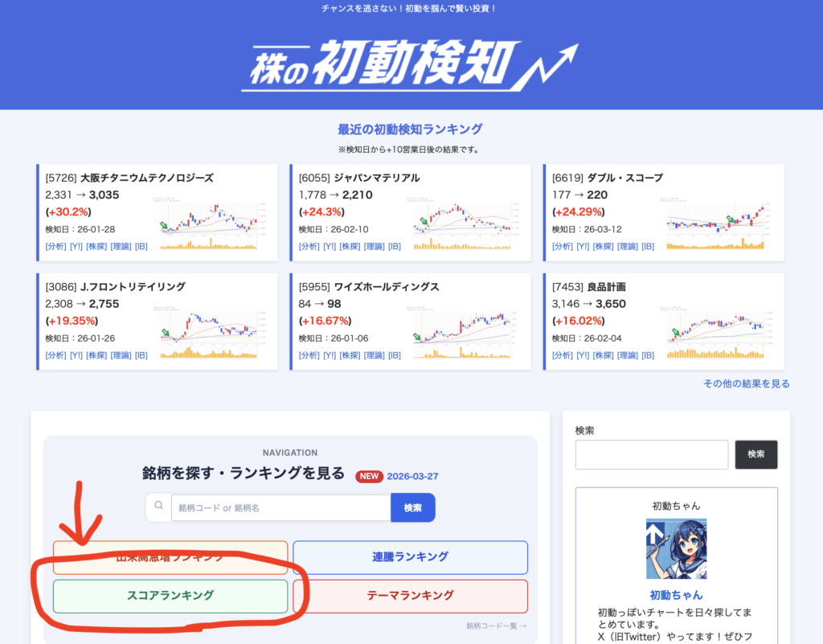823x644 pixels.
Task: Click the 初動ちゃん avatar image
Action: click(x=676, y=548)
